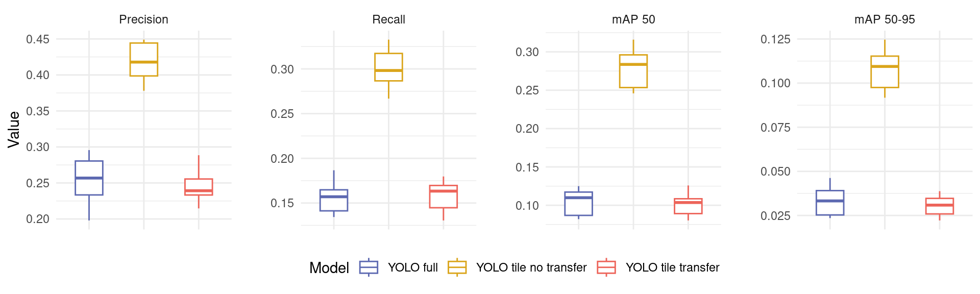
Task: Click the blue box in the Recall panel
Action: coord(334,200)
